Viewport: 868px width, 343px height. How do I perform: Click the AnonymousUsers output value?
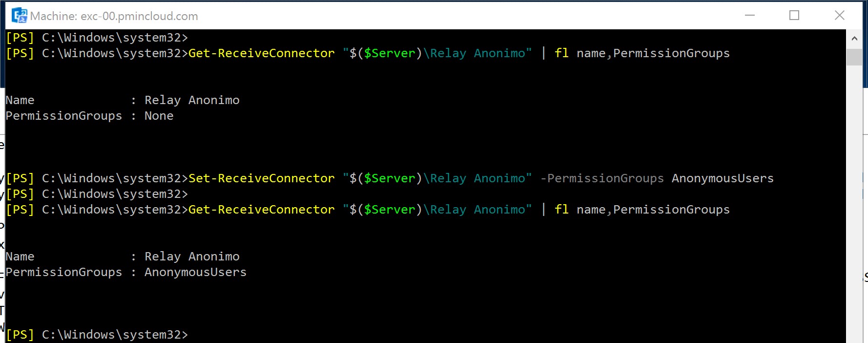click(195, 272)
